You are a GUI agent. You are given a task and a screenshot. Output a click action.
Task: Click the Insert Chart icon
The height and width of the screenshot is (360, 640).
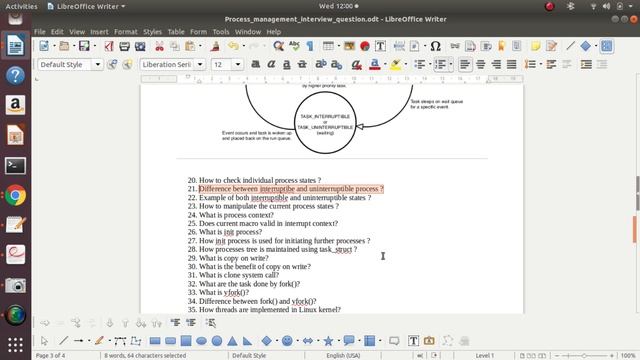click(365, 46)
